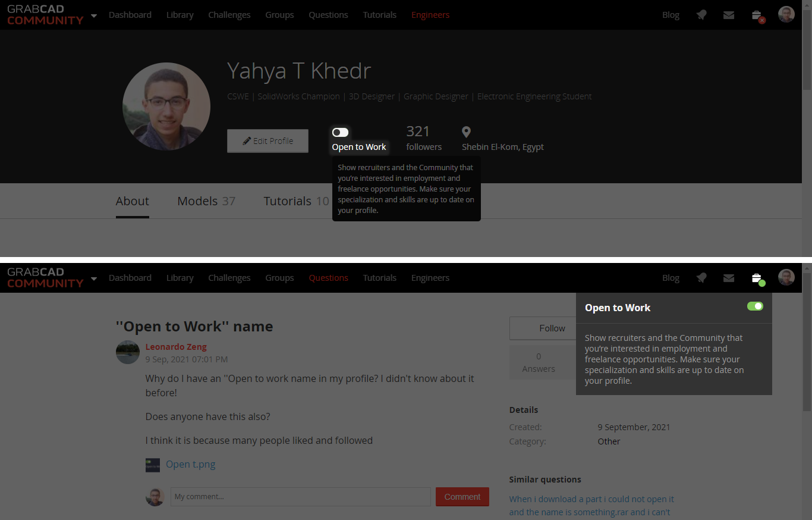This screenshot has height=520, width=812.
Task: Click Yahya T Khedr profile name heading
Action: (x=299, y=71)
